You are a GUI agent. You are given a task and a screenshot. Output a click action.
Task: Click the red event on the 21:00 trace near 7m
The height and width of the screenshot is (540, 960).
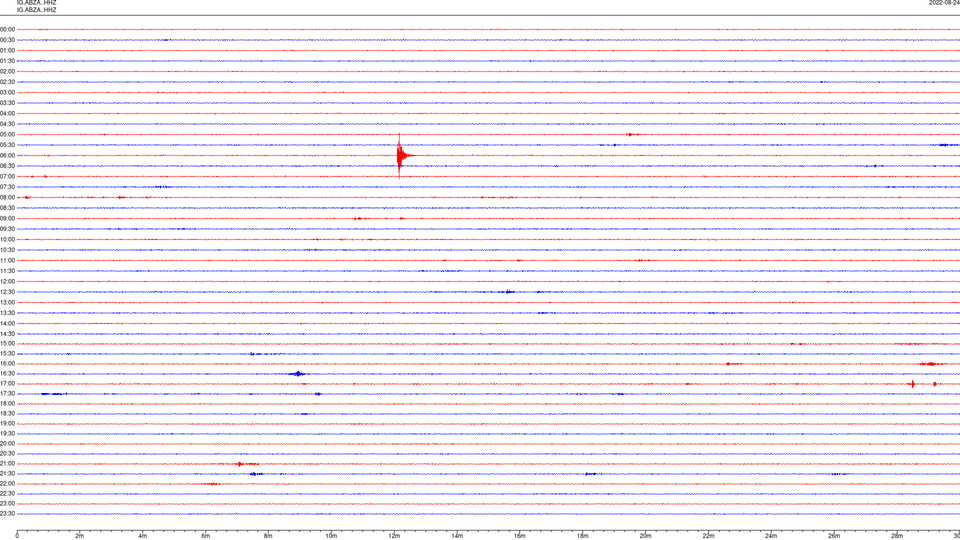pos(241,464)
